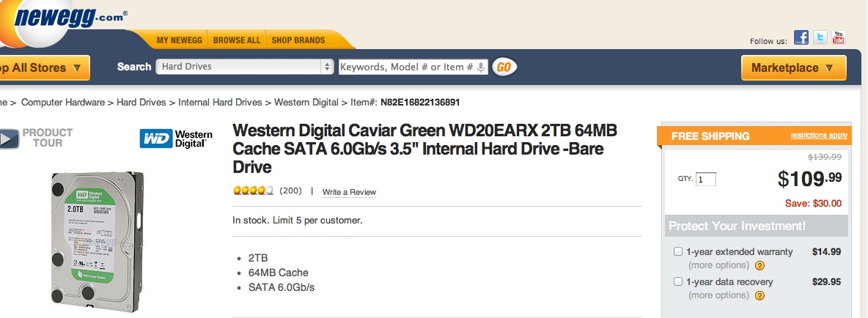The width and height of the screenshot is (868, 318).
Task: Open Newegg's Twitter page icon
Action: pyautogui.click(x=820, y=37)
